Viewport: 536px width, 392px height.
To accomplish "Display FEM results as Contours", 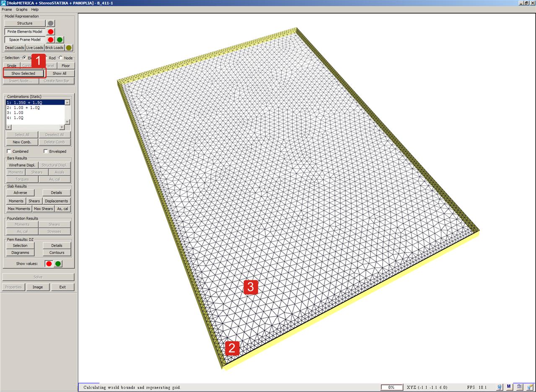I will 57,252.
